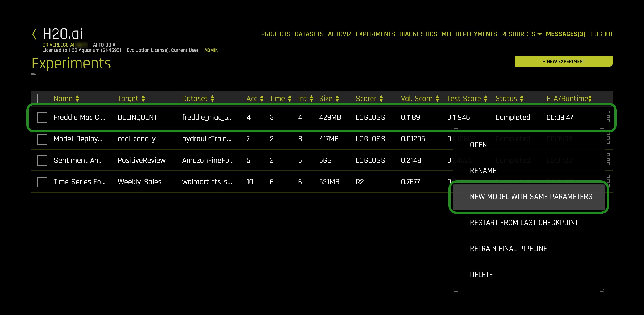Click the AmazonFineFo... dataset cell
The height and width of the screenshot is (315, 644).
click(x=208, y=160)
